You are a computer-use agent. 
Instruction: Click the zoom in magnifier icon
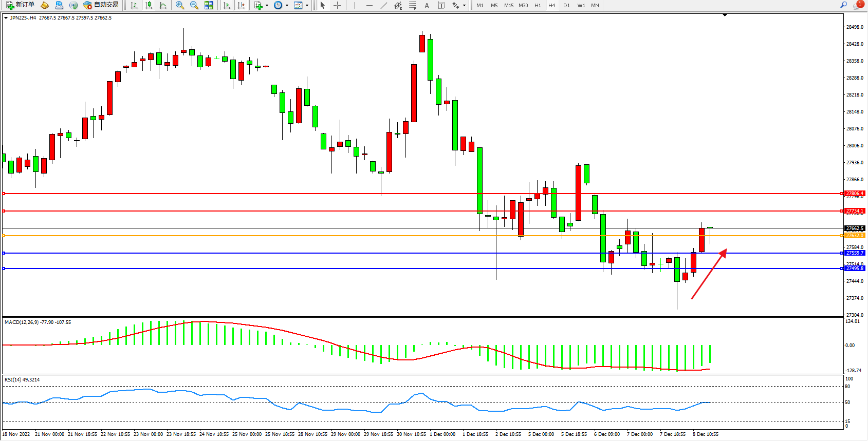pos(180,5)
